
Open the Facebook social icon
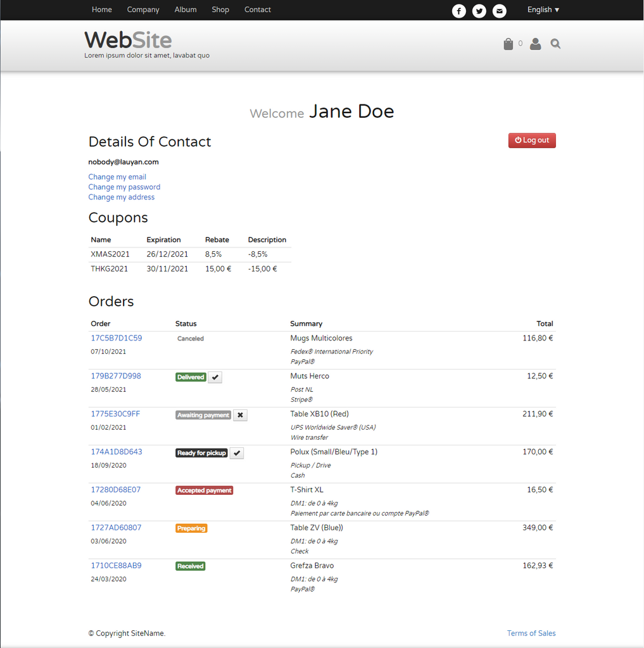point(458,11)
